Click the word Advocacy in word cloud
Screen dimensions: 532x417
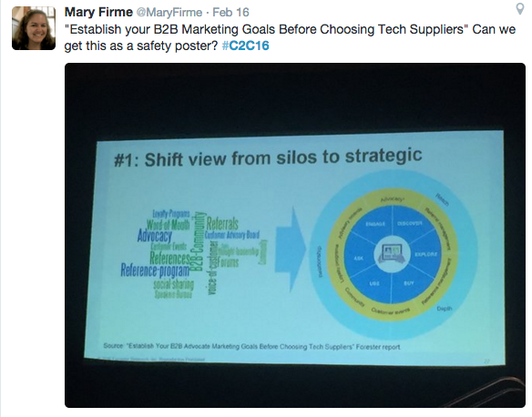155,235
